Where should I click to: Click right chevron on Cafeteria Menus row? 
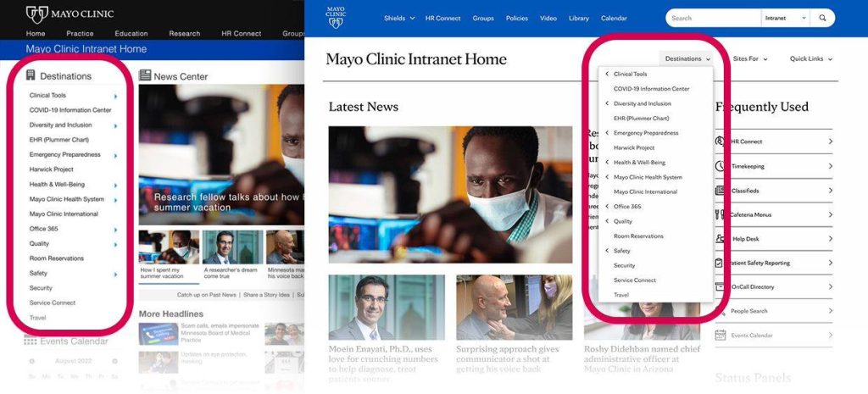(x=831, y=214)
